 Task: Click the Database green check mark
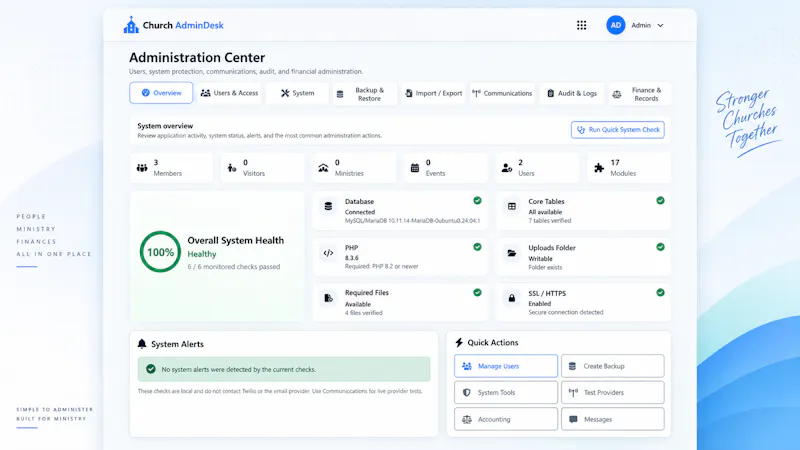(x=477, y=201)
